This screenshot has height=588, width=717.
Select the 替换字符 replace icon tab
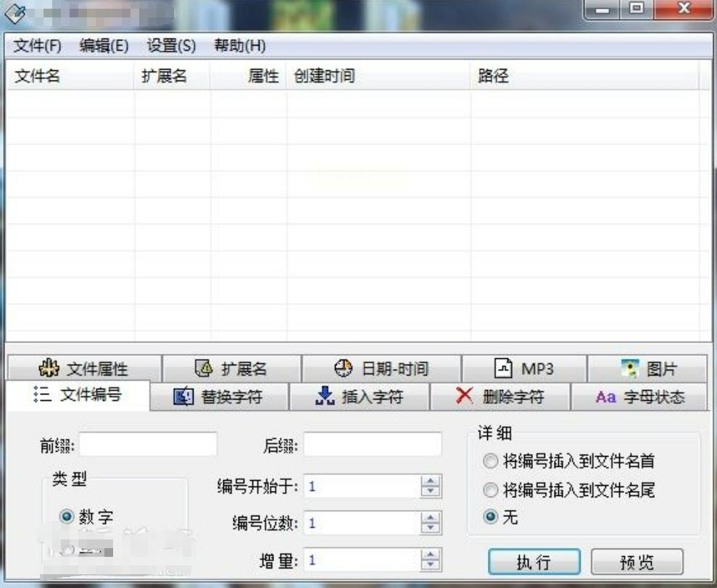pos(219,397)
